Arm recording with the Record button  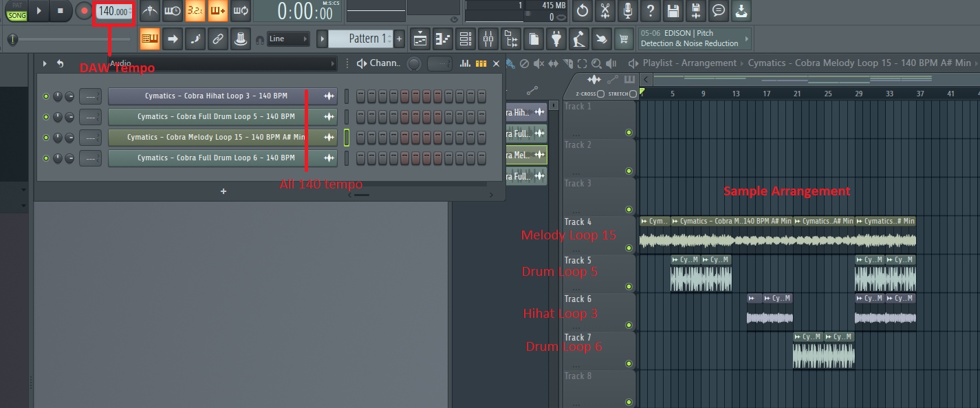click(x=84, y=11)
